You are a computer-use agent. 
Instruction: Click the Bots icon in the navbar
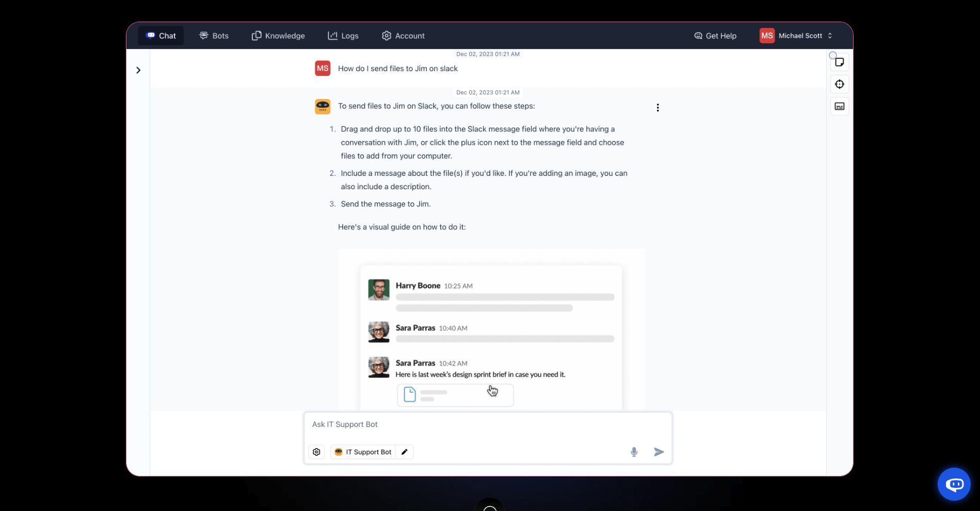point(203,35)
